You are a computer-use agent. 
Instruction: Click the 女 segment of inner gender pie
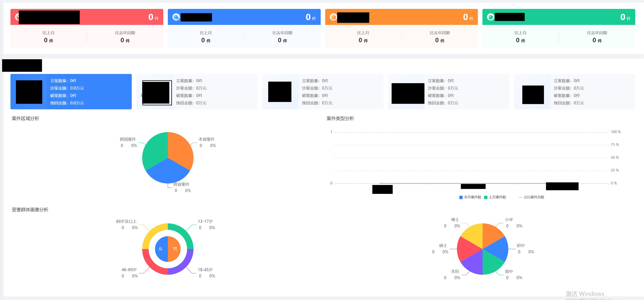(161, 249)
